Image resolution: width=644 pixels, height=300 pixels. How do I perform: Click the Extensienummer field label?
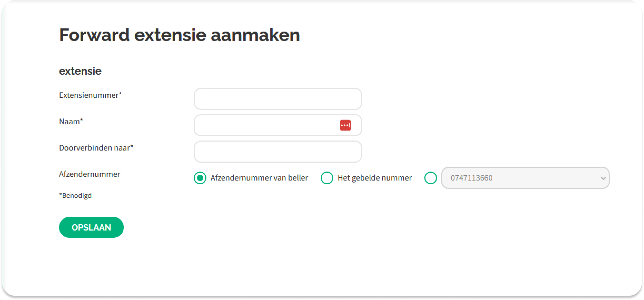coord(89,95)
